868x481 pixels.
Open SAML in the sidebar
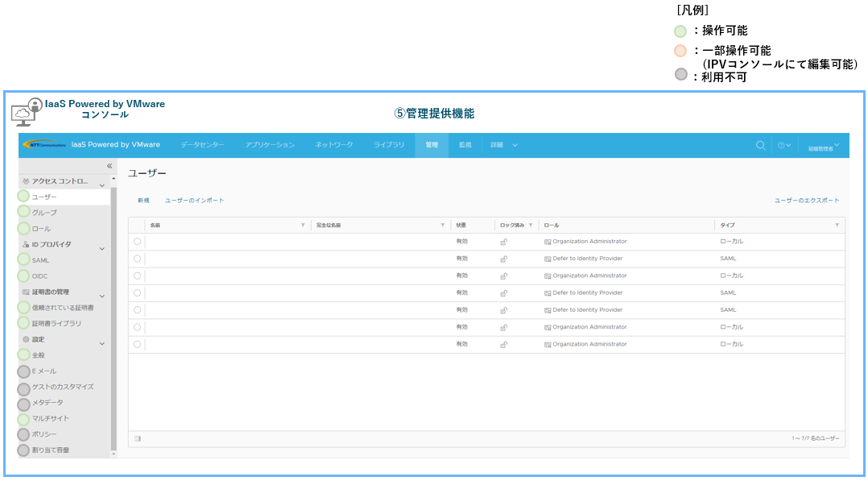(x=40, y=260)
